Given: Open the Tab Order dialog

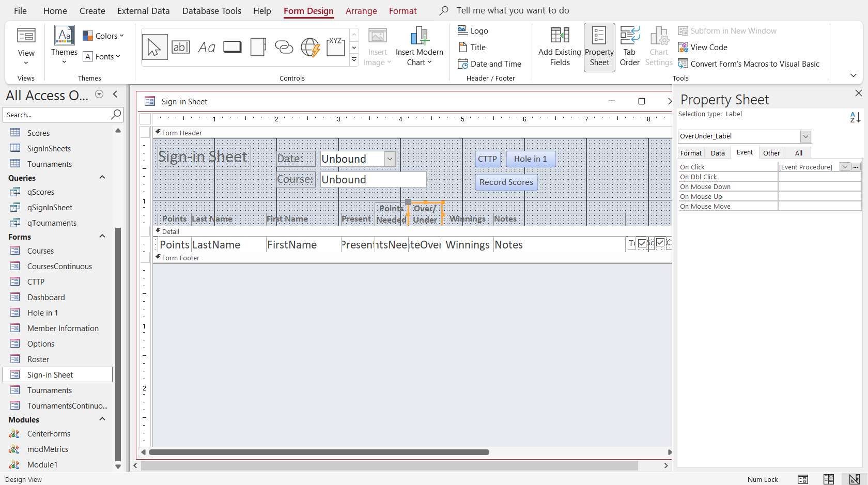Looking at the screenshot, I should tap(629, 47).
